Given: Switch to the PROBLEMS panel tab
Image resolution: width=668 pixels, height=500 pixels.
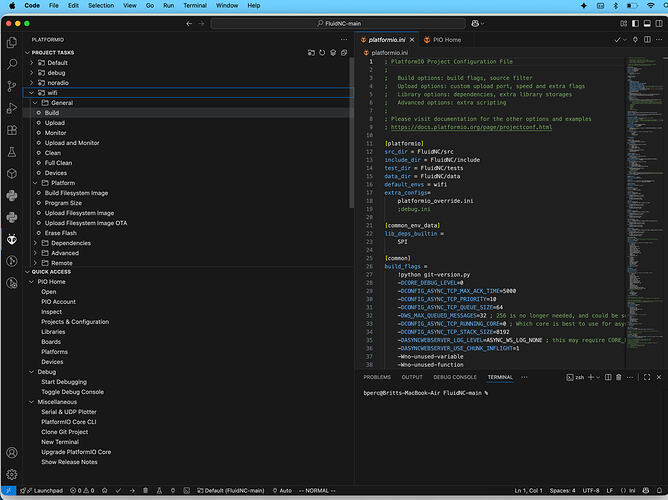Looking at the screenshot, I should point(377,377).
